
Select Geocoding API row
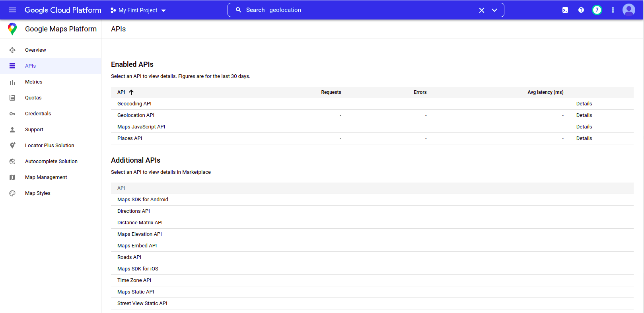[x=372, y=104]
